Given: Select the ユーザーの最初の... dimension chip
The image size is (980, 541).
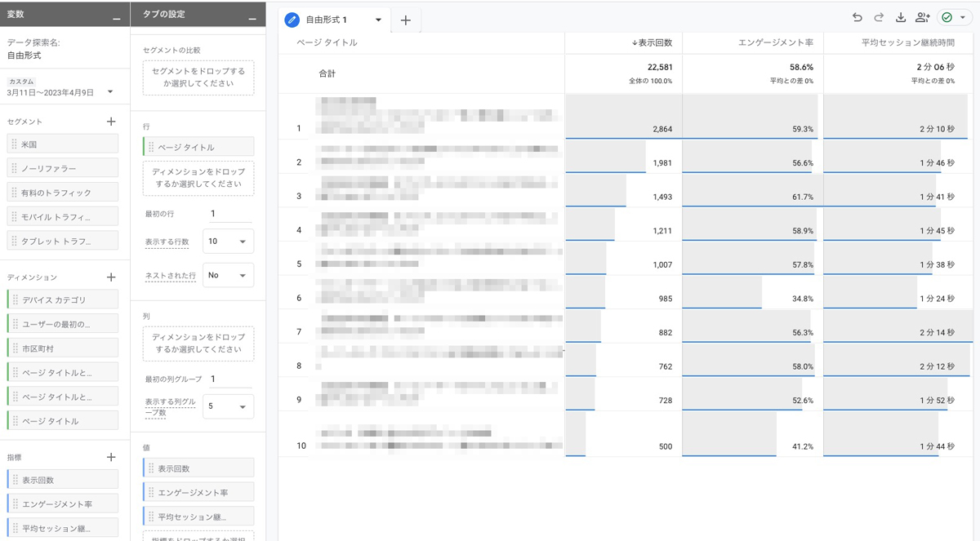Looking at the screenshot, I should [x=63, y=324].
